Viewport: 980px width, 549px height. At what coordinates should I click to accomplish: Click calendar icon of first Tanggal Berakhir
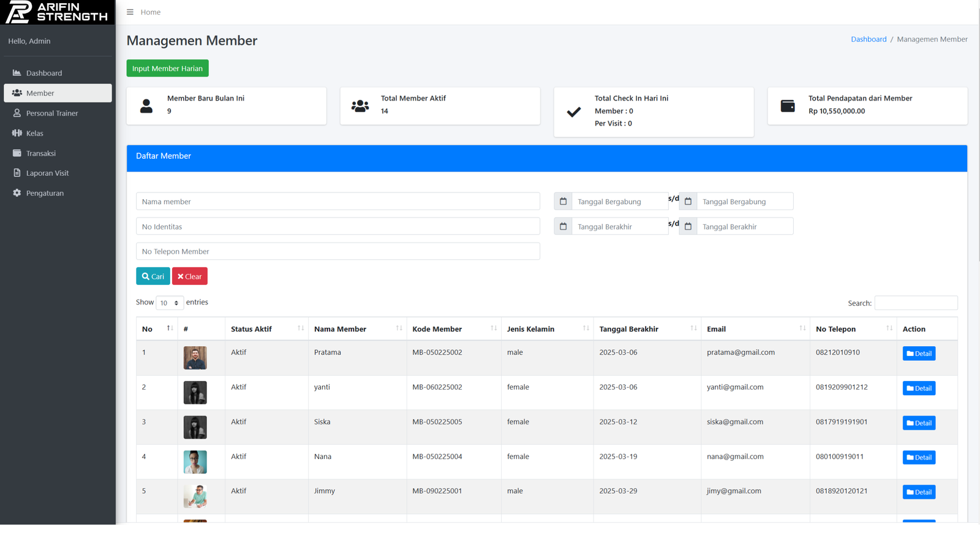coord(563,227)
